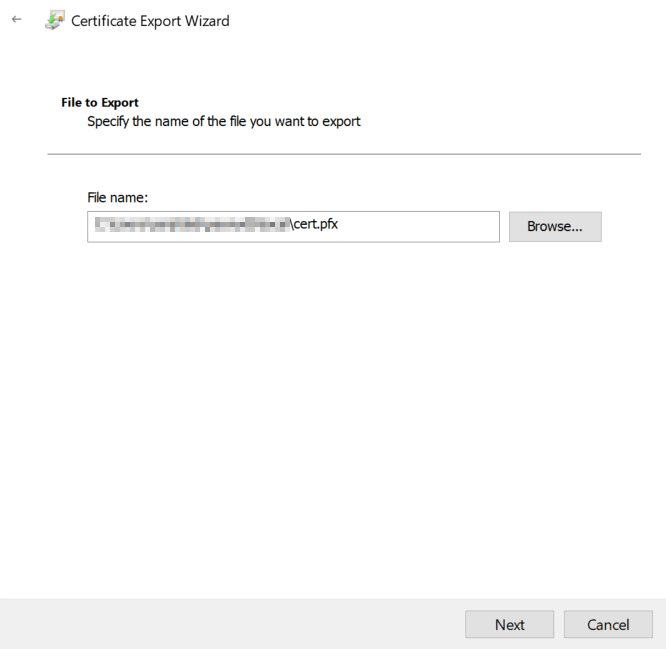Click the space between file field and Browse
This screenshot has width=666, height=649.
click(504, 226)
